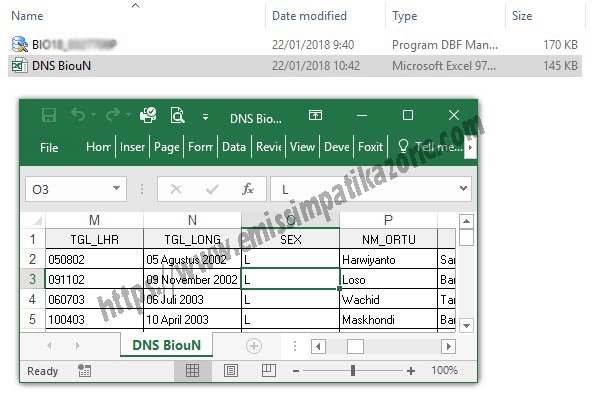
Task: Click cell TGL_LHR header
Action: click(94, 239)
